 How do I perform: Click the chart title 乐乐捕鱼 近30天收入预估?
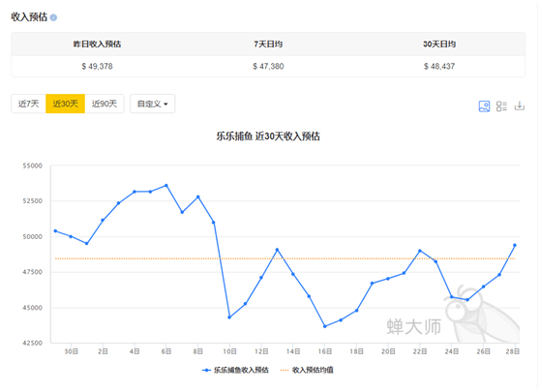268,136
